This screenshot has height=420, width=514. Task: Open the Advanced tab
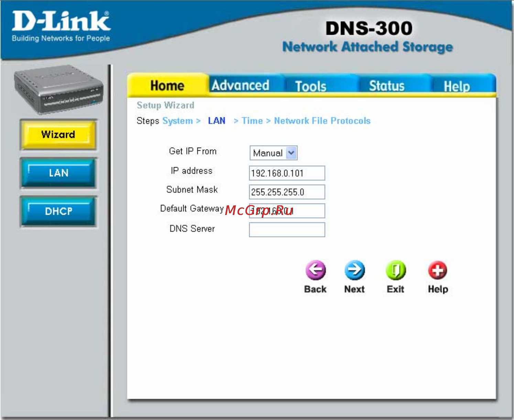240,85
